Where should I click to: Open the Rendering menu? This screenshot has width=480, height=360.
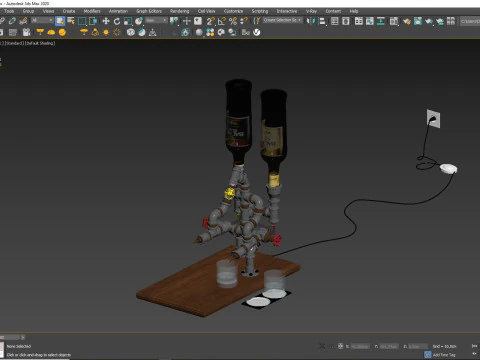pos(180,11)
